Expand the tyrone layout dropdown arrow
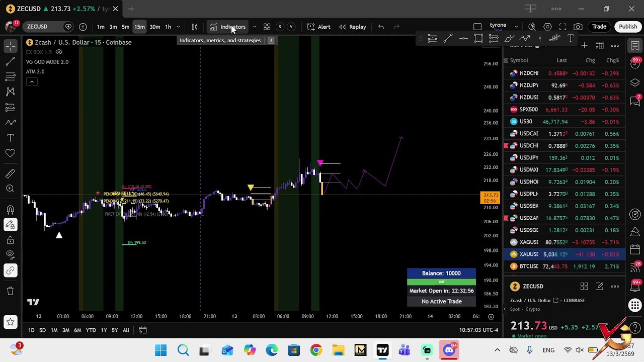The image size is (644, 362). pyautogui.click(x=517, y=26)
